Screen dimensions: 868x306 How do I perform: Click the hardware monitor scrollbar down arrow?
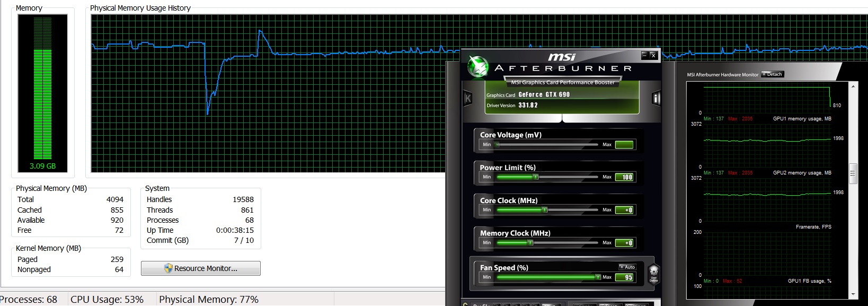click(853, 294)
